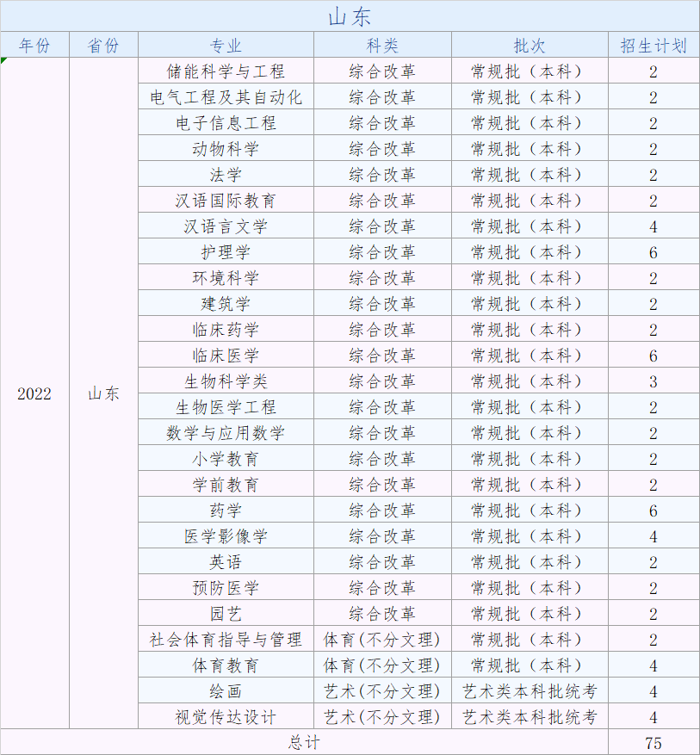Select 艺术类本科批统考 in the 绘画 row
Image resolution: width=700 pixels, height=755 pixels.
click(530, 691)
